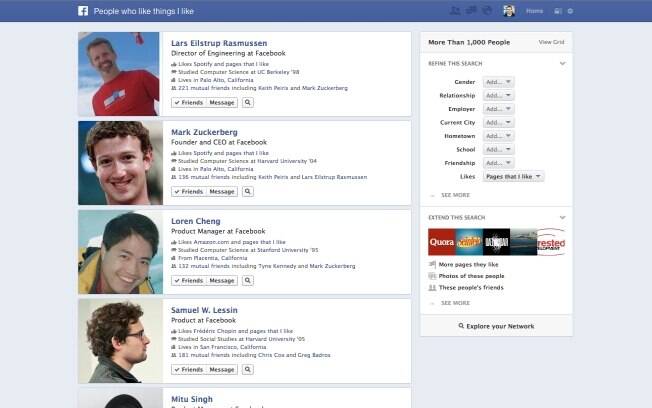This screenshot has width=652, height=408.
Task: Click the profile picture in header
Action: point(509,11)
